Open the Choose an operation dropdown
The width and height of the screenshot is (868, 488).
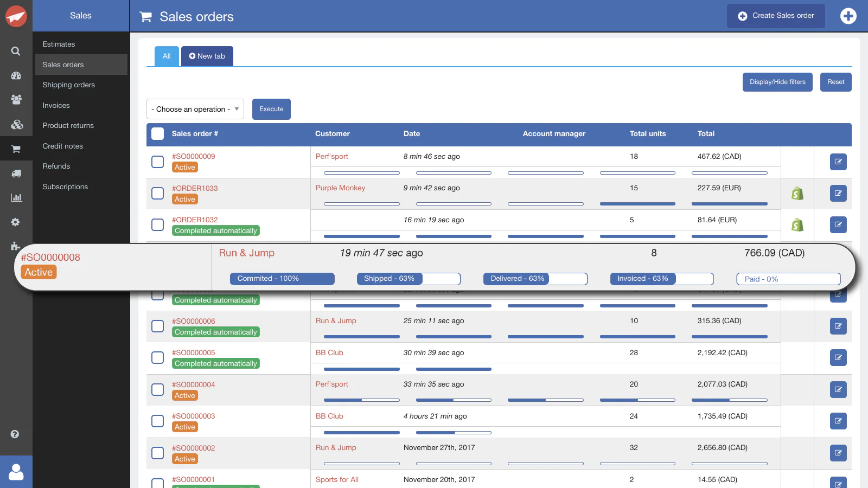195,109
